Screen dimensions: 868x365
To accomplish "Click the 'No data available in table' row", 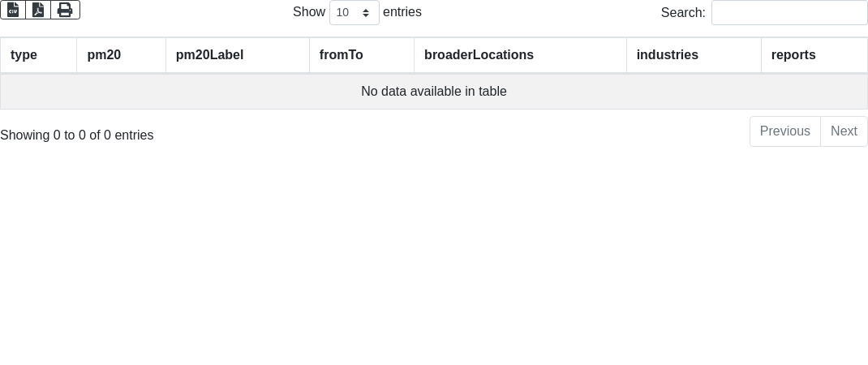I will 433,92.
